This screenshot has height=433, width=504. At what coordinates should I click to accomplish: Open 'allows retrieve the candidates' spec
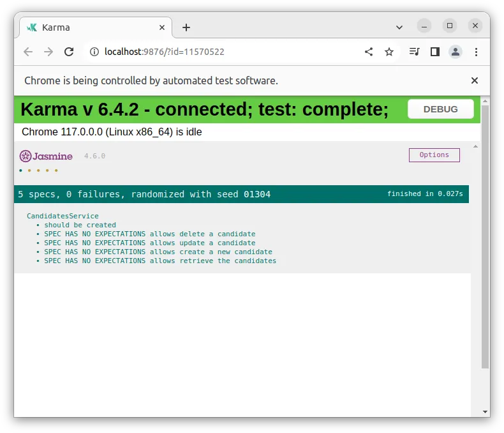tap(160, 261)
